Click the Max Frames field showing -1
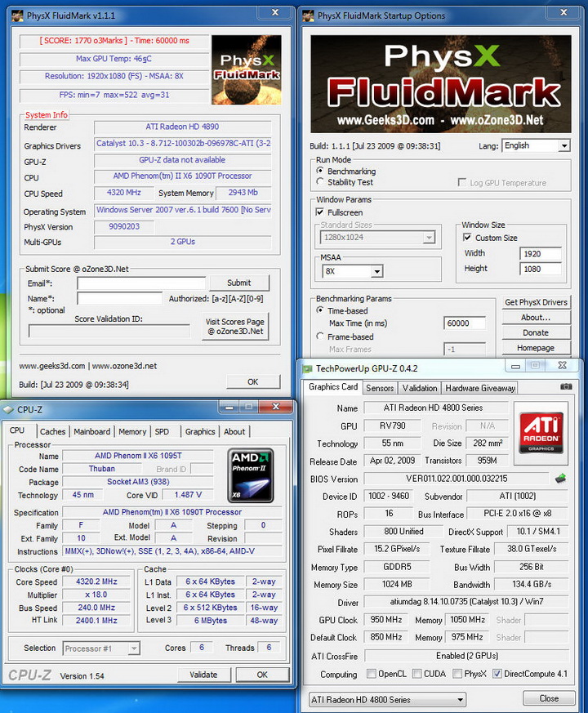The height and width of the screenshot is (713, 588). [x=465, y=350]
